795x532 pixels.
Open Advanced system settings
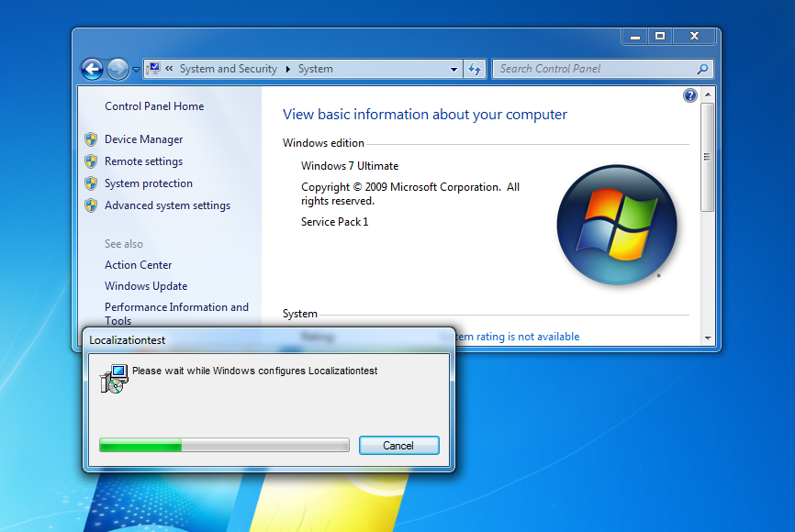[x=167, y=205]
